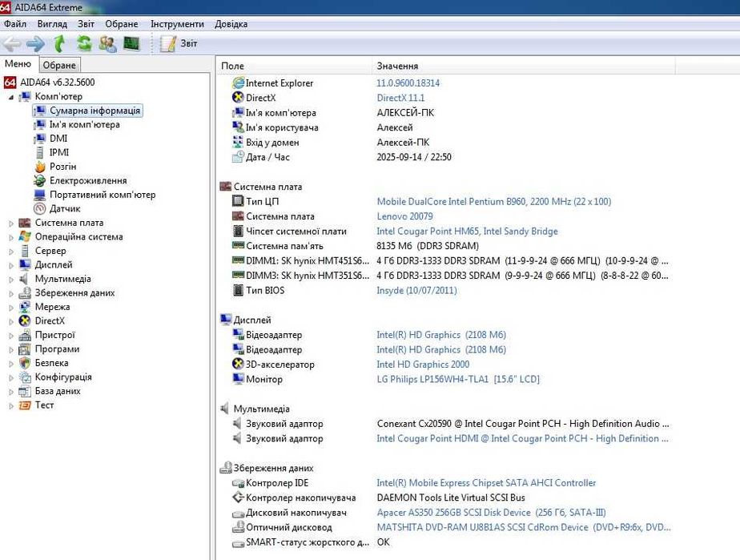Click the IPMI tree item icon
The image size is (740, 560).
click(40, 152)
